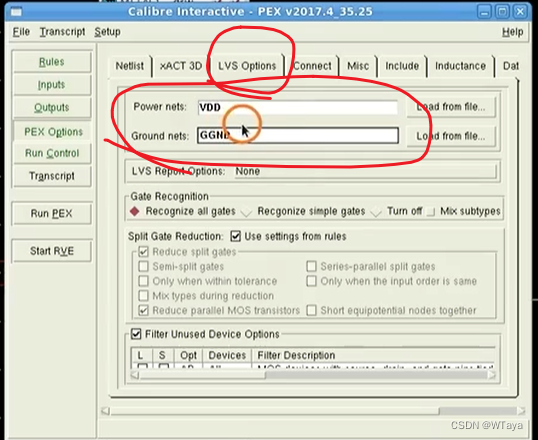
Task: Open the File menu
Action: pyautogui.click(x=21, y=32)
